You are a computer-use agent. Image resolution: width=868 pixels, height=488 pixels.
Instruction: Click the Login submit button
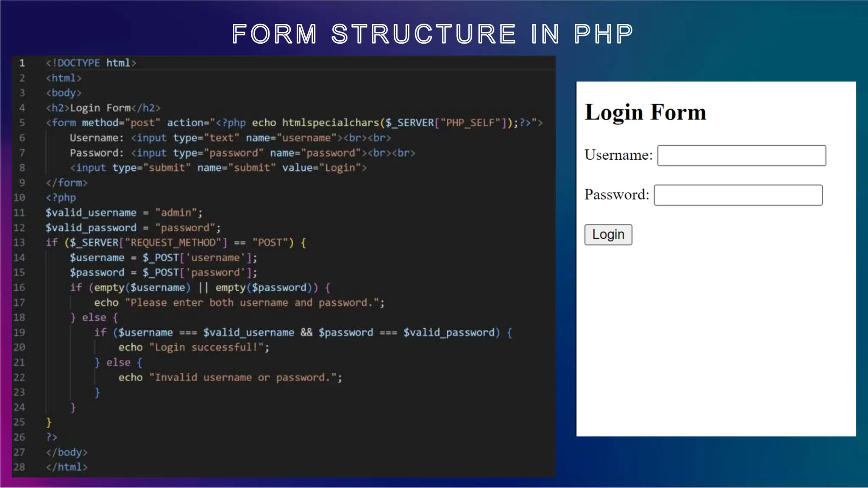point(608,235)
